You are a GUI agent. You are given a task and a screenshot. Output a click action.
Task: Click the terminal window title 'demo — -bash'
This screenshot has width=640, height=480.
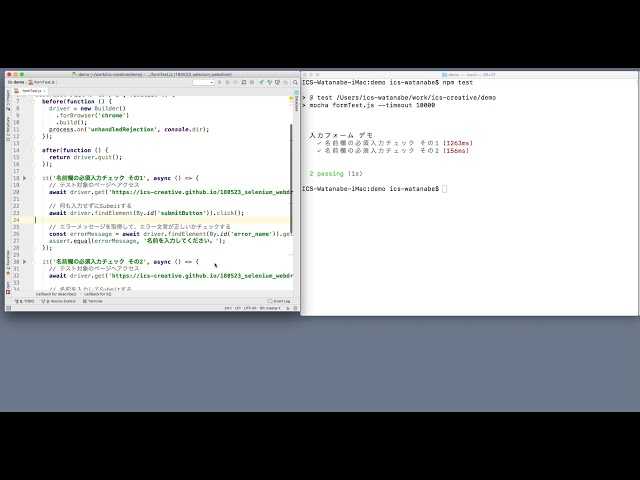469,75
